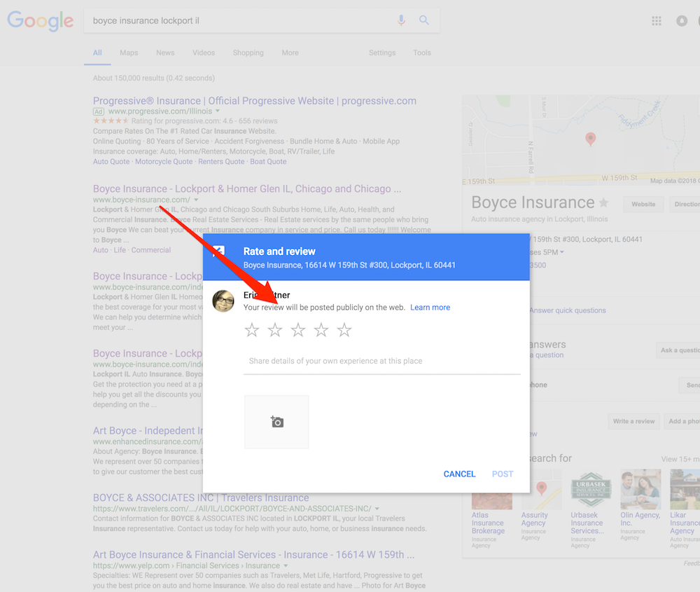The width and height of the screenshot is (700, 592).
Task: Click the microphone voice search icon
Action: [x=401, y=20]
